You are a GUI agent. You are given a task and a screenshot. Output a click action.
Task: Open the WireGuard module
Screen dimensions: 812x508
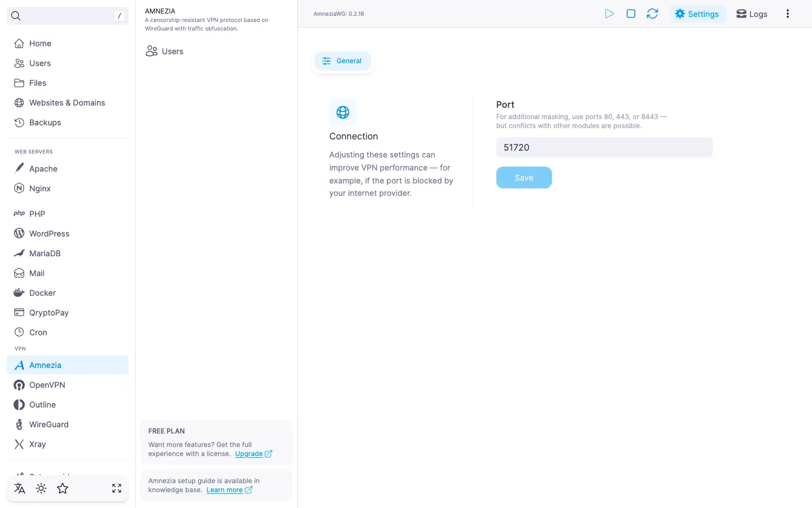click(68, 424)
